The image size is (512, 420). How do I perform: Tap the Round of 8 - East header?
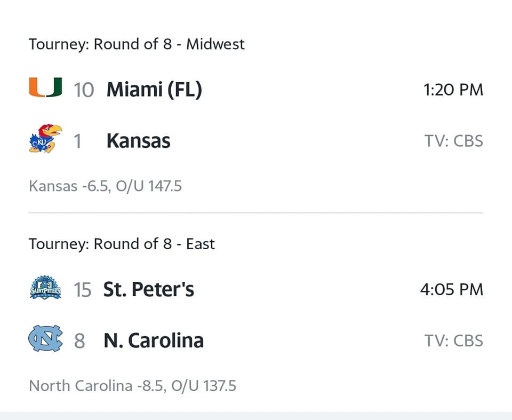(122, 244)
